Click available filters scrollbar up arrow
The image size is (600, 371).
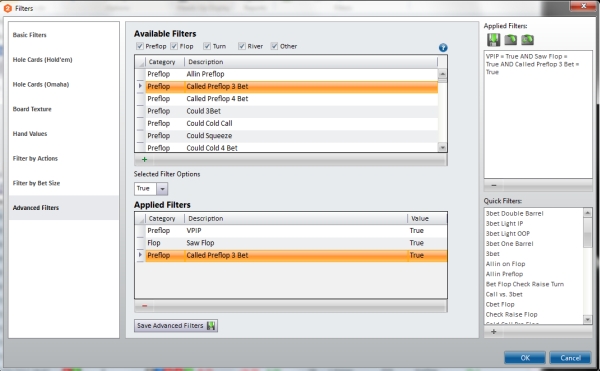tap(442, 74)
